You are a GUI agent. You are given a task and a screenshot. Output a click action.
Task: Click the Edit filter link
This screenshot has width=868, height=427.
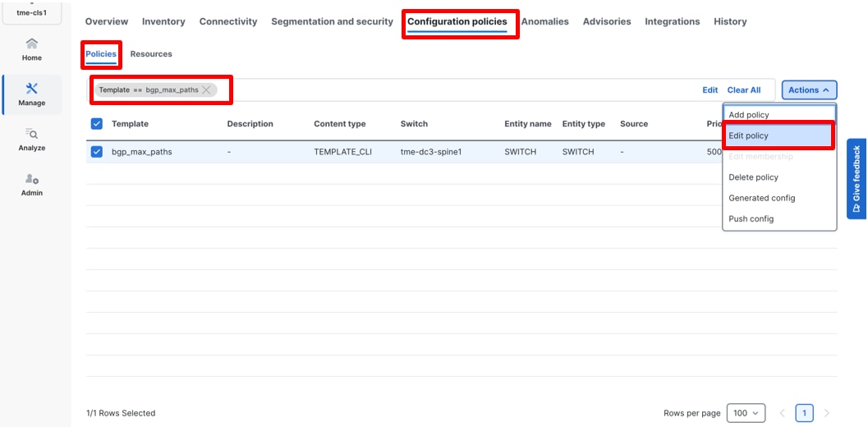[710, 90]
